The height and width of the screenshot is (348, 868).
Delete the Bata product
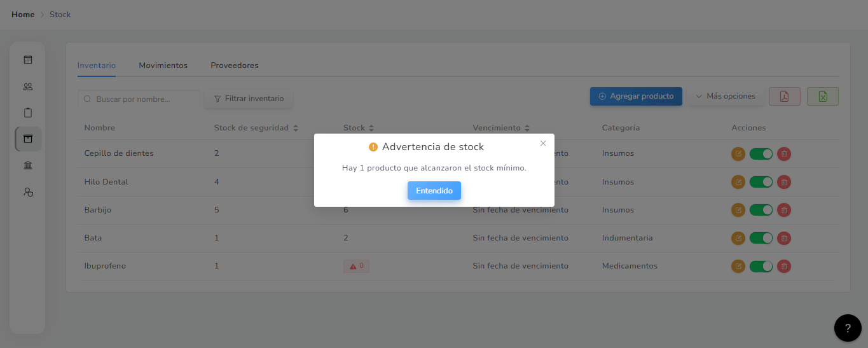point(784,238)
